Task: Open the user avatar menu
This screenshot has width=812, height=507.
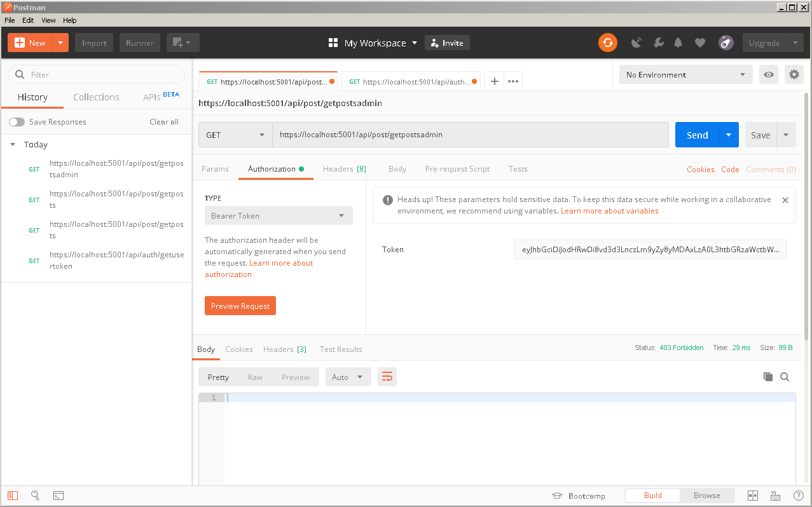Action: coord(726,43)
